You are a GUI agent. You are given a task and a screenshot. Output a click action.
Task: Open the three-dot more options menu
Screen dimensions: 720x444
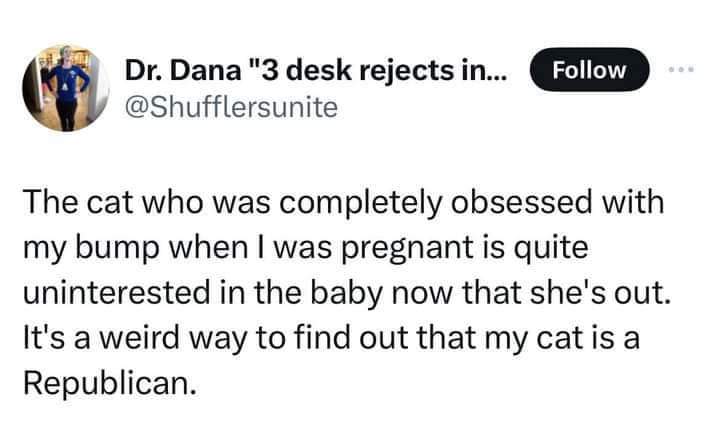coord(681,70)
